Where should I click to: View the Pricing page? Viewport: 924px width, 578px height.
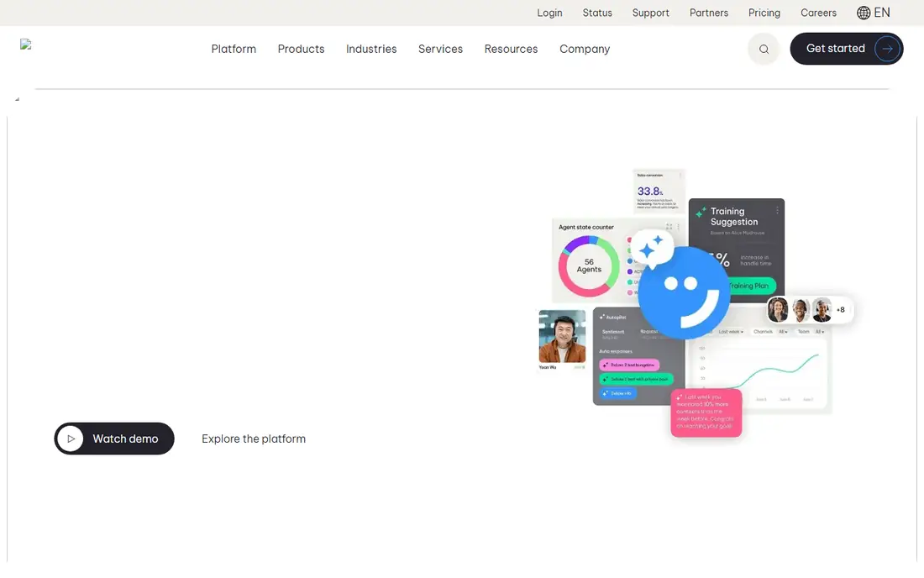click(764, 13)
